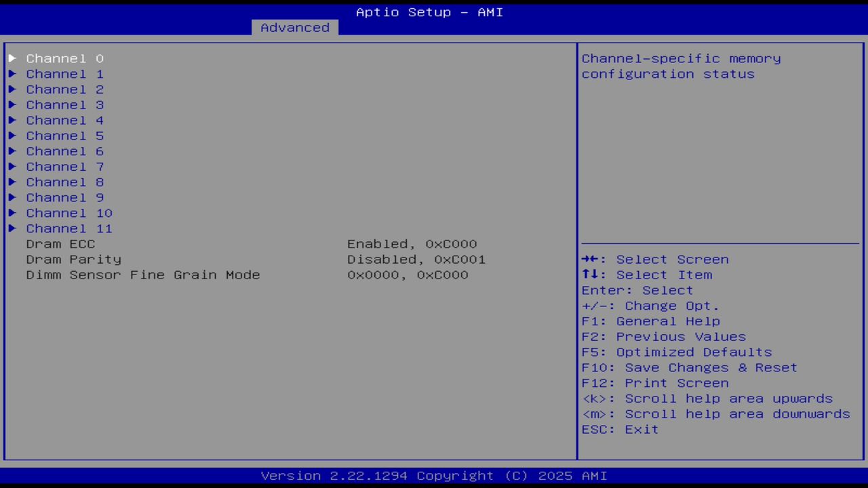Select Channel 9 from the list
Screen dimensions: 868x488
tap(64, 197)
